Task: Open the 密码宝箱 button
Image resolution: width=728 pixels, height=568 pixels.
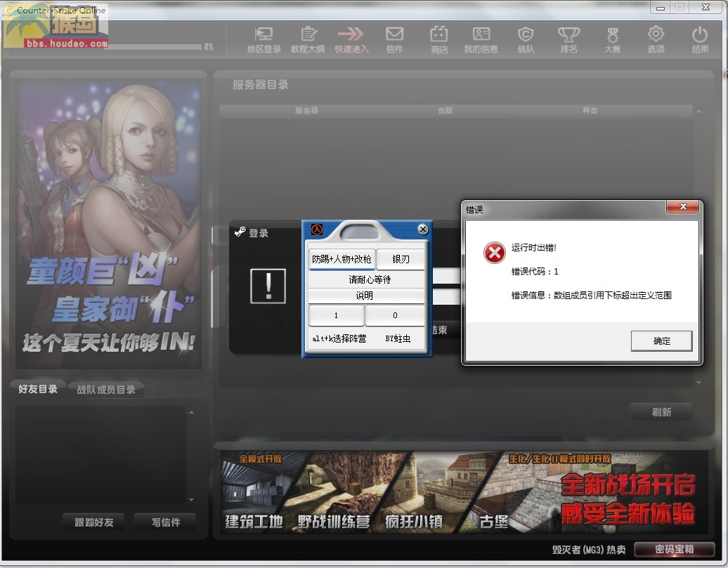Action: [674, 550]
